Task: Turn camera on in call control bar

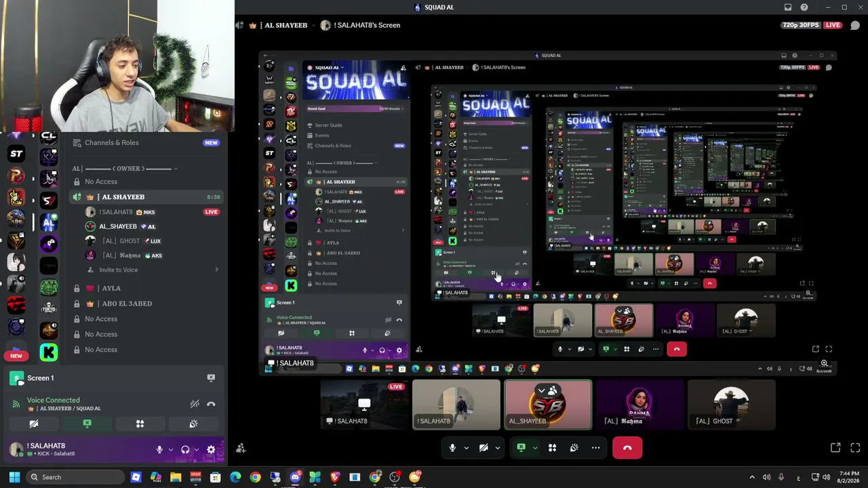Action: pyautogui.click(x=484, y=448)
